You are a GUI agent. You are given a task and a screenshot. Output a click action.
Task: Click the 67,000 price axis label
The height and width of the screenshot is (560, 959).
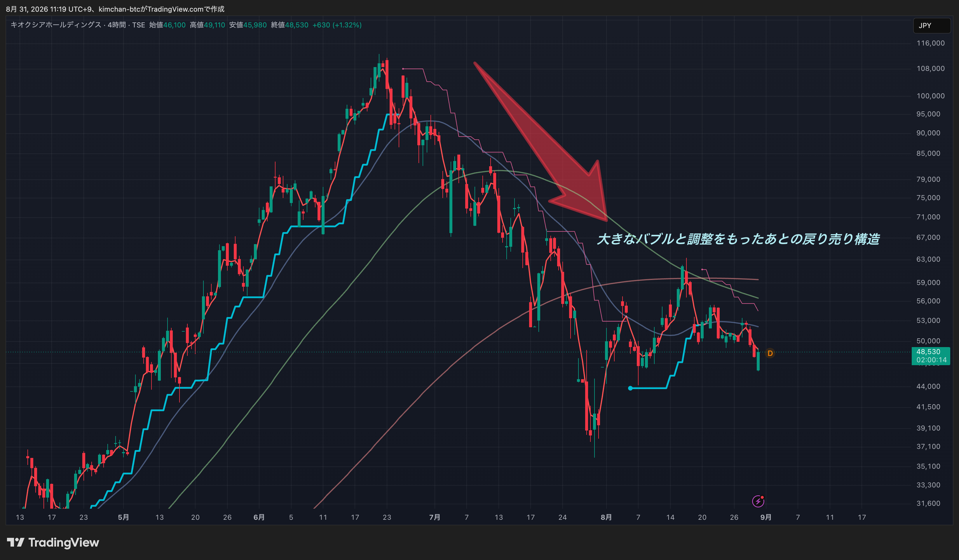(x=928, y=238)
